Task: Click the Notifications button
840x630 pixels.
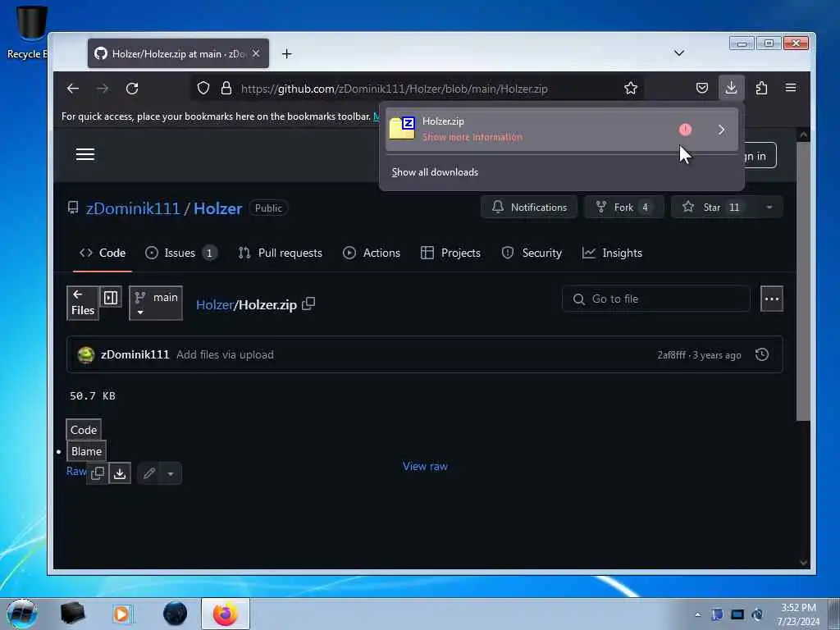Action: pos(529,208)
